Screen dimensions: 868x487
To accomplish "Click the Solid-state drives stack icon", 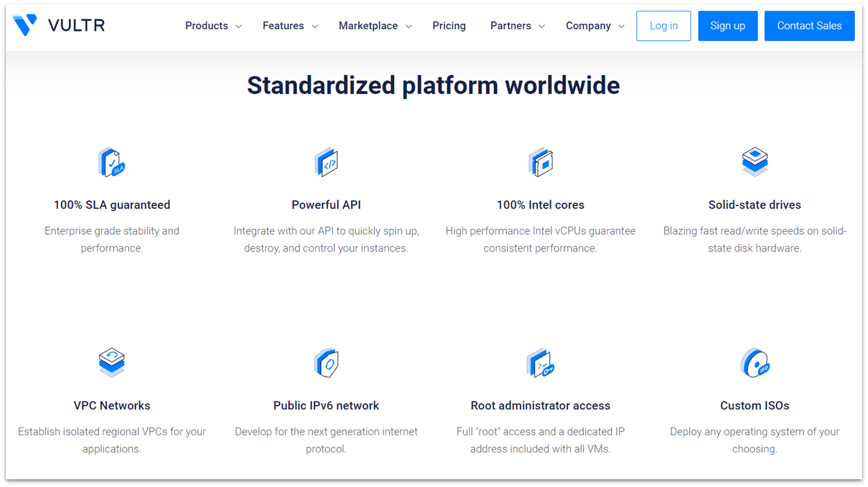I will [755, 162].
